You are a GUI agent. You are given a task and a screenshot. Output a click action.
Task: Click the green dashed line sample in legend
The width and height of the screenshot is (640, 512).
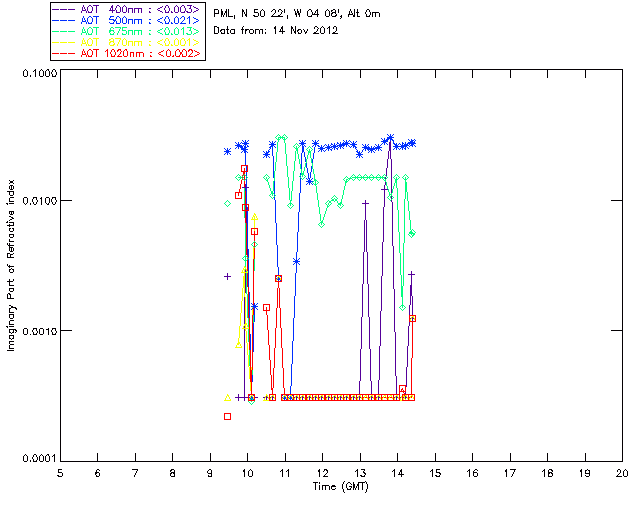click(x=64, y=32)
